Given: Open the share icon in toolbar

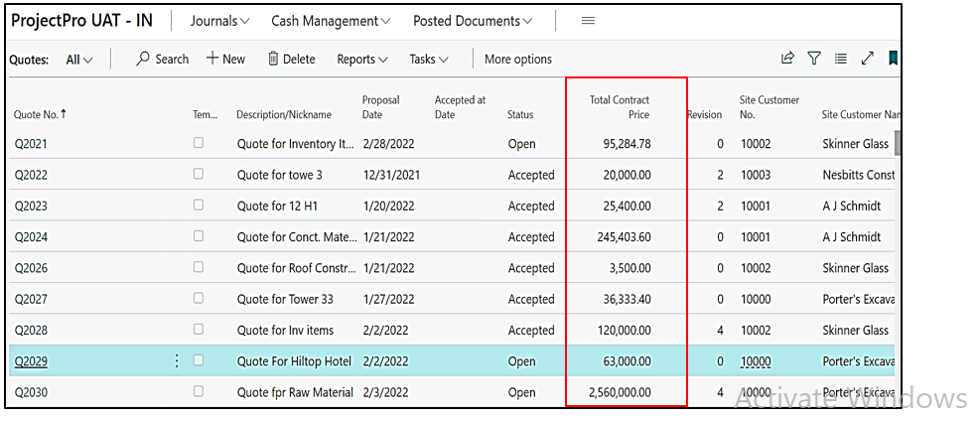Looking at the screenshot, I should pos(787,59).
